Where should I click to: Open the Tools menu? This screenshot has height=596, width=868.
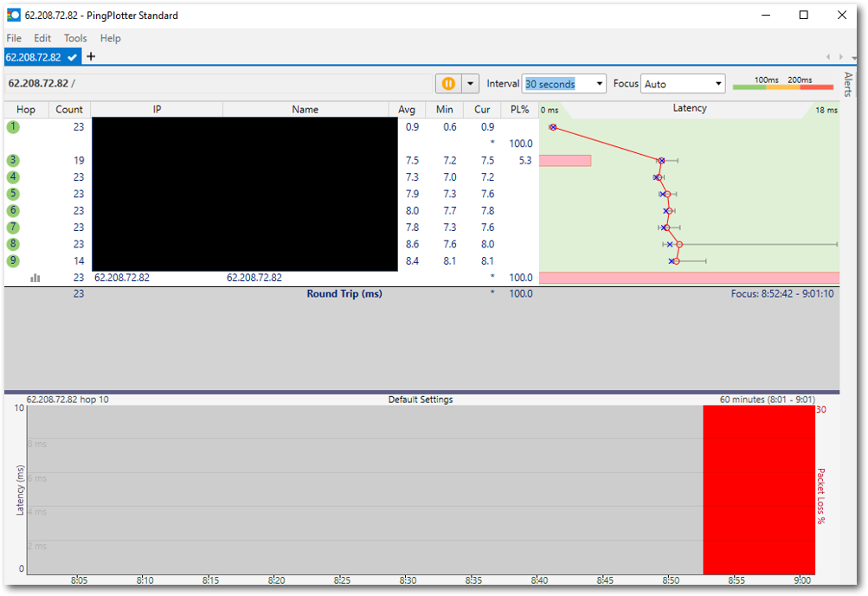point(75,38)
